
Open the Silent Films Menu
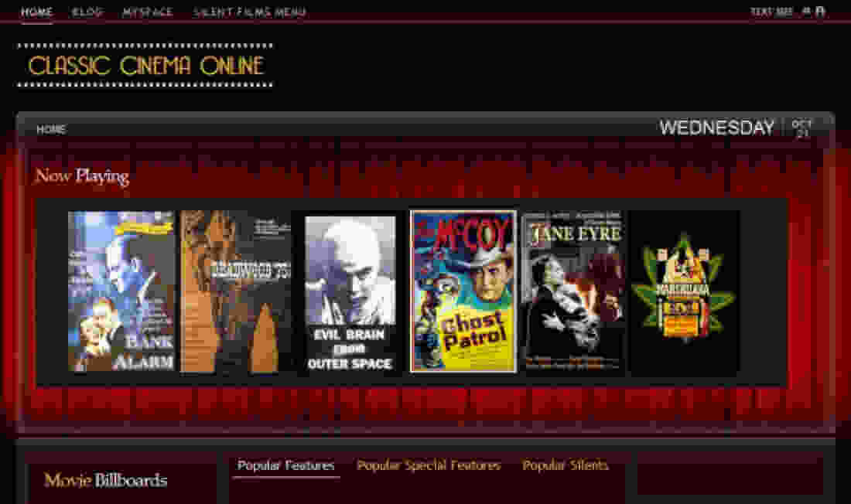coord(249,12)
